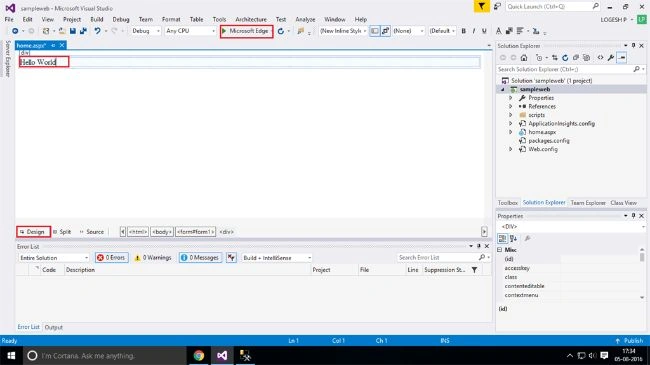Toggle the 0 Warnings filter button
Screen dimensions: 650x365
pyautogui.click(x=153, y=258)
